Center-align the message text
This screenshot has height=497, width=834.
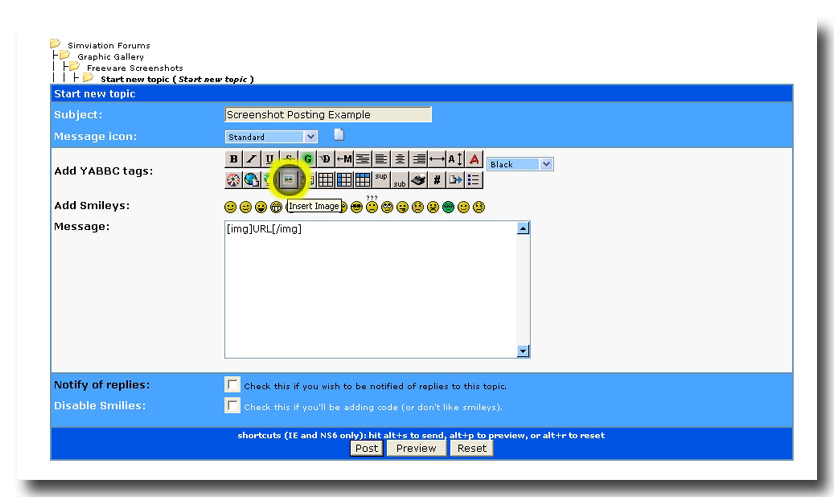point(400,159)
